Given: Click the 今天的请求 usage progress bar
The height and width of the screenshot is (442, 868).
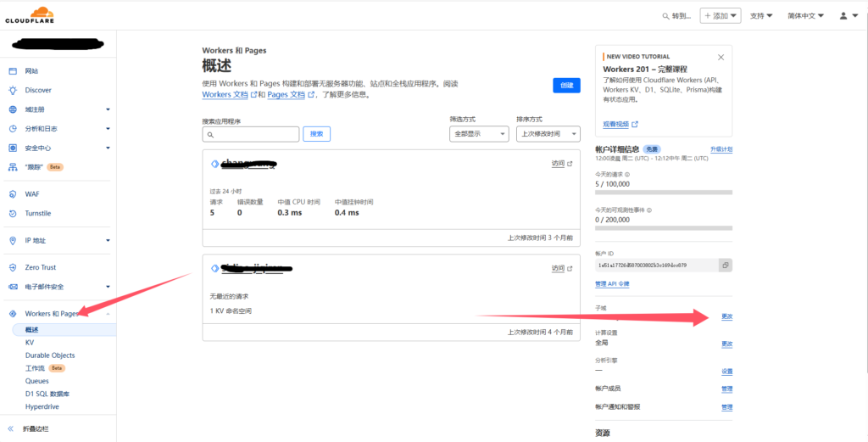Looking at the screenshot, I should [664, 193].
